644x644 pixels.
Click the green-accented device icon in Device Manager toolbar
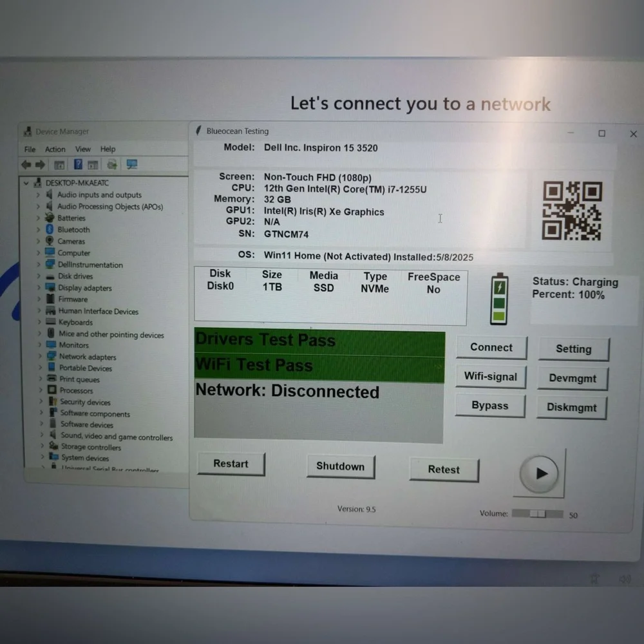111,165
